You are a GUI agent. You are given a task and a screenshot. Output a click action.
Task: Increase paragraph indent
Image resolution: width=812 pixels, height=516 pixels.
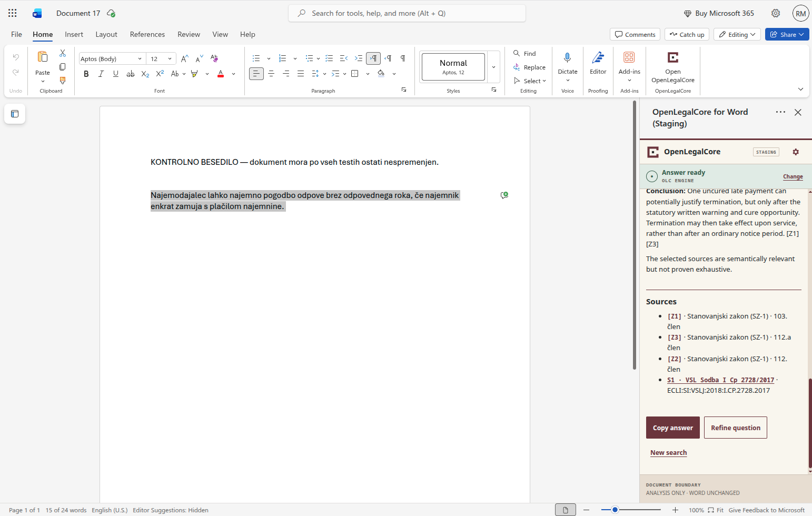tap(359, 58)
